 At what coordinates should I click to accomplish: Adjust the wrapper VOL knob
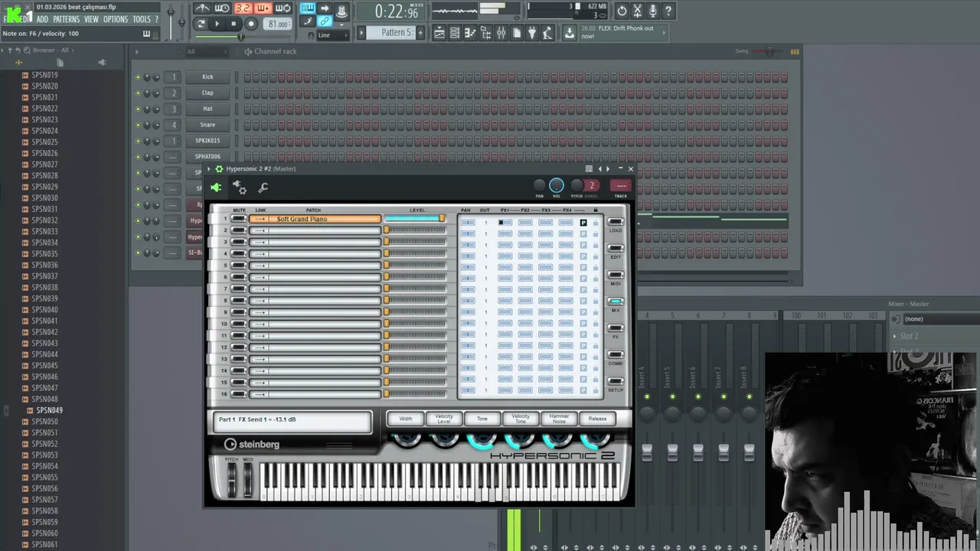pyautogui.click(x=557, y=185)
